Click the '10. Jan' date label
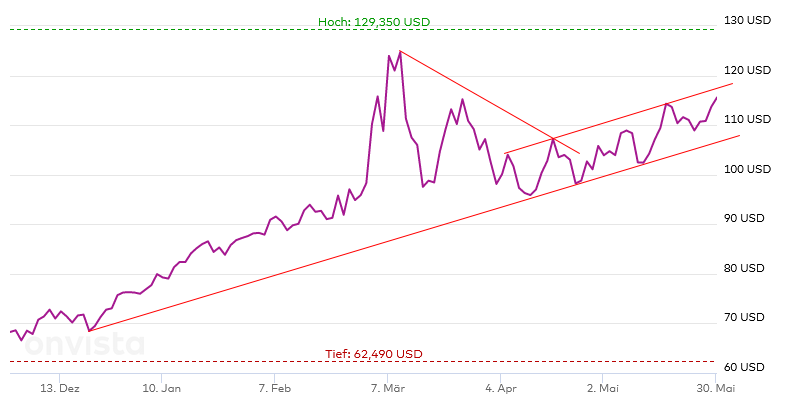Screen dimensions: 788x404 [x=161, y=387]
